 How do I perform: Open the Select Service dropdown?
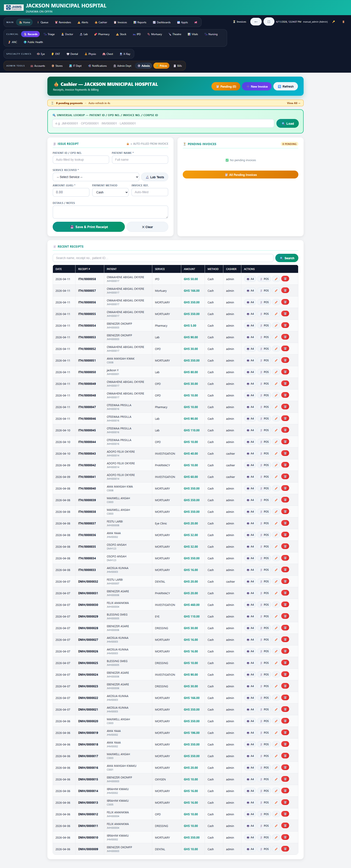[96, 177]
